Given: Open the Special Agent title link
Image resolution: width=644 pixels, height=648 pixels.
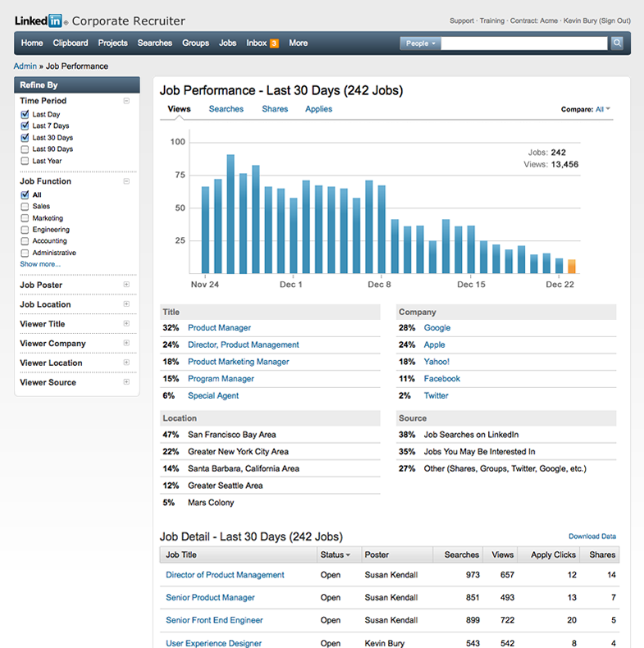Looking at the screenshot, I should pos(213,395).
